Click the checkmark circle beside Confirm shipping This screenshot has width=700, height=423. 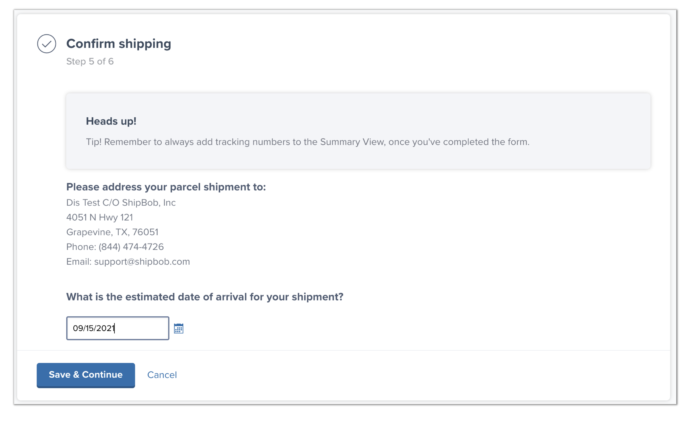pos(46,44)
